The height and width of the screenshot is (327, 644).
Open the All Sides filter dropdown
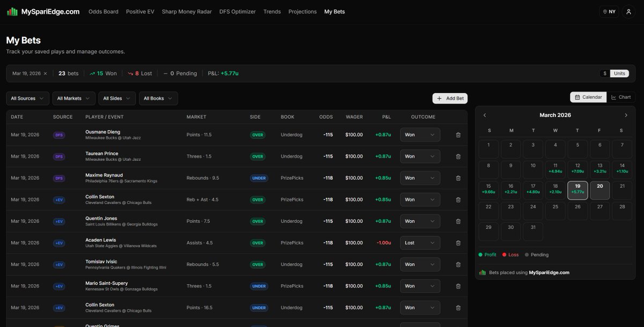117,99
